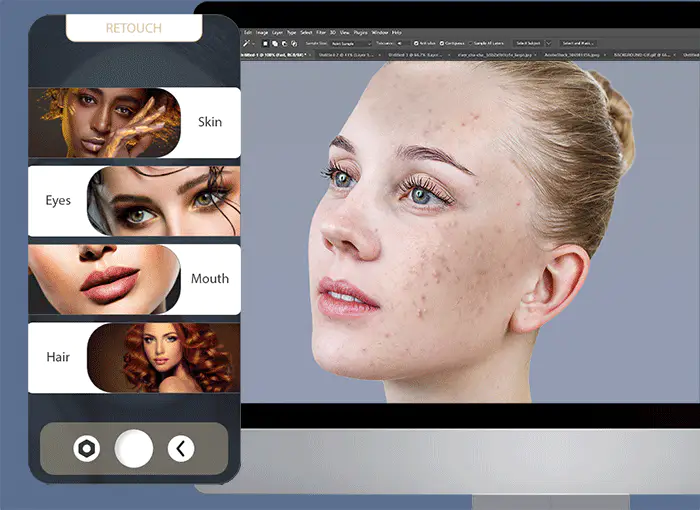Choose the Intersect with Selection icon
700x510 pixels.
[x=294, y=43]
